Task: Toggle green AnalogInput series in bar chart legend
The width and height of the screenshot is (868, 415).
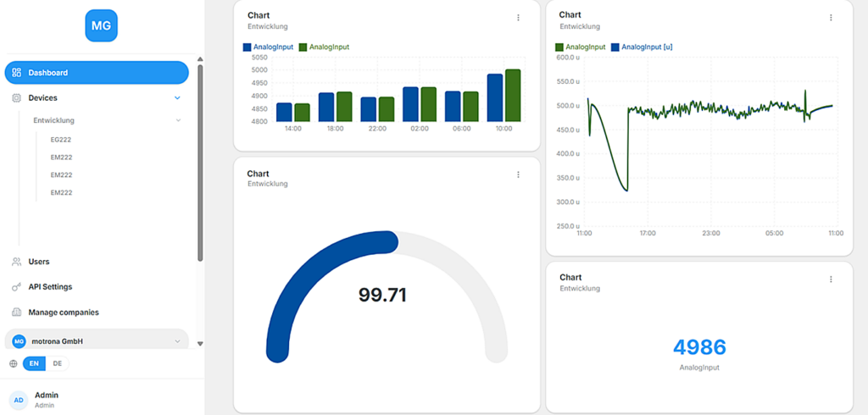Action: coord(325,47)
